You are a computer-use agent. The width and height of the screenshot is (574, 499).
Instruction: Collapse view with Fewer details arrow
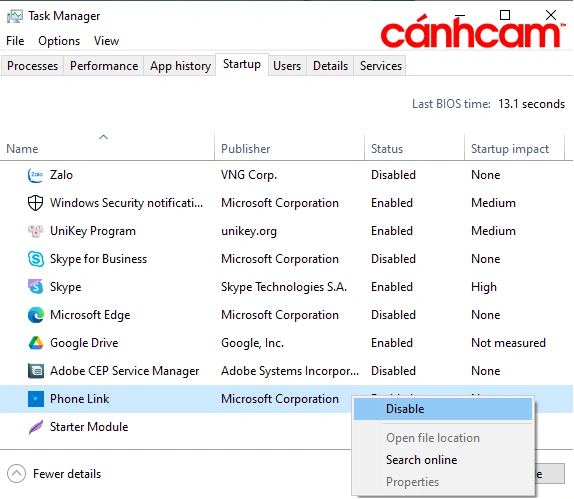click(16, 474)
